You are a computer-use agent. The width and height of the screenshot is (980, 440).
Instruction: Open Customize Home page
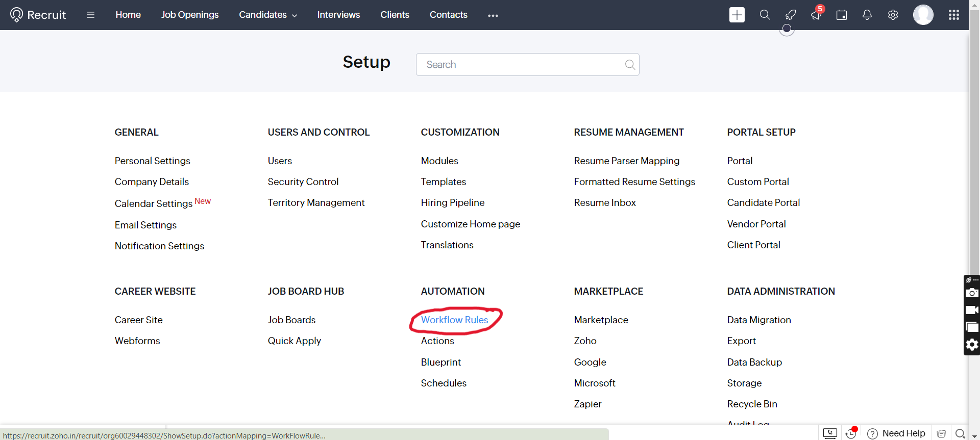[x=471, y=224]
